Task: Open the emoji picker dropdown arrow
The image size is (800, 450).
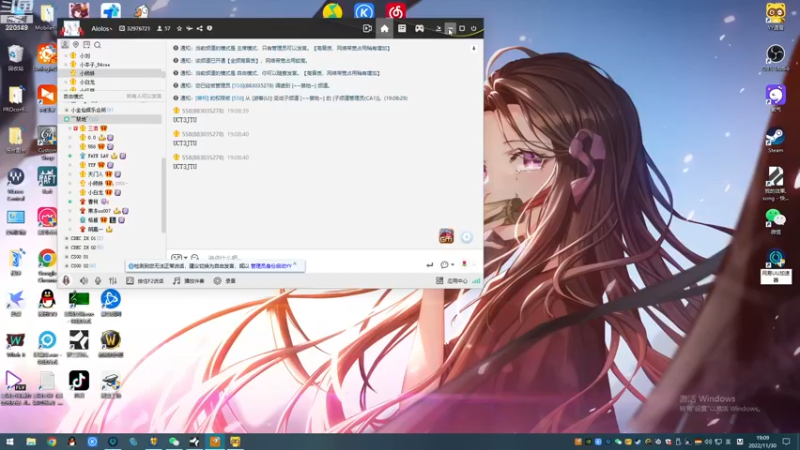Action: coord(185,258)
